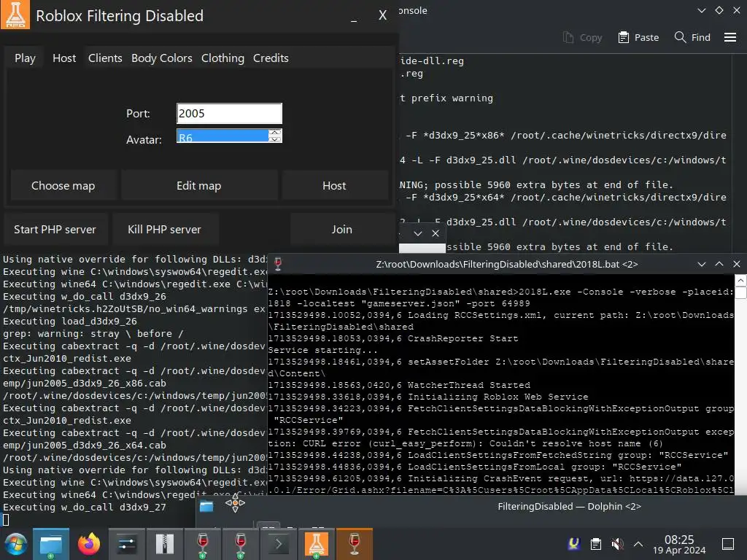Click the 2018L.bat console scrollbar up arrow
This screenshot has height=560, width=747.
point(740,281)
